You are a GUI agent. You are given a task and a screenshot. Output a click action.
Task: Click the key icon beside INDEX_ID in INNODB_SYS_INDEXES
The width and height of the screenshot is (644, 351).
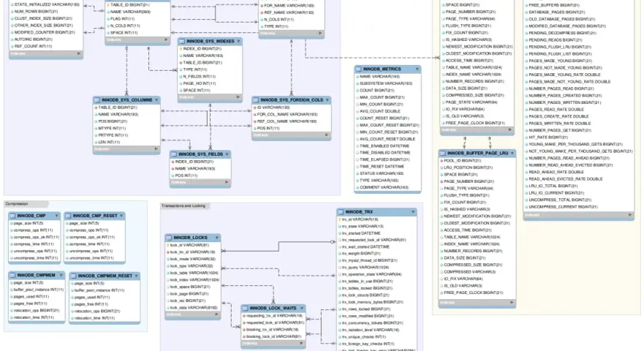[180, 49]
